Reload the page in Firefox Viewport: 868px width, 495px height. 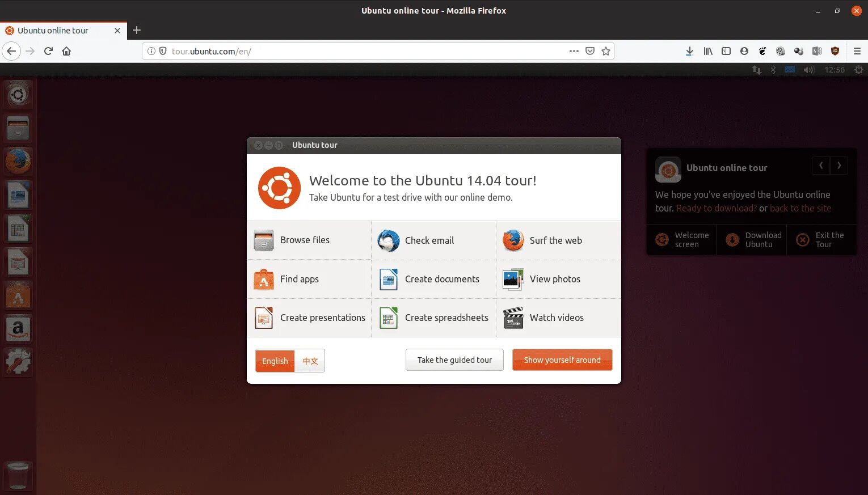click(x=48, y=51)
